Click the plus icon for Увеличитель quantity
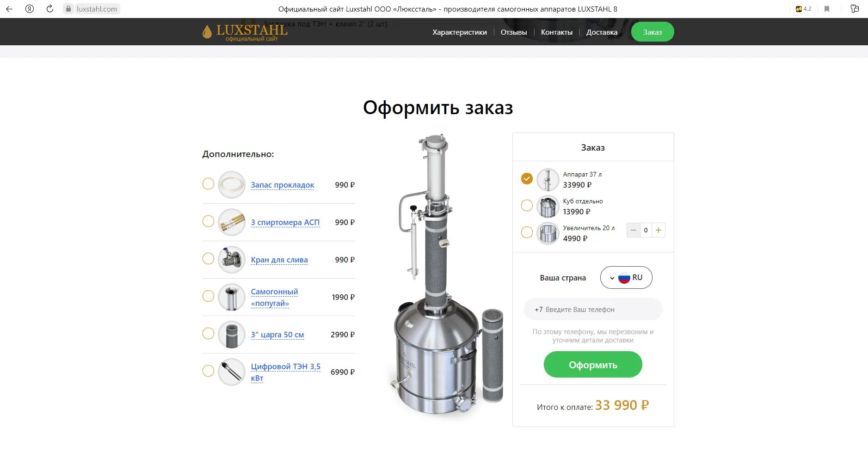This screenshot has height=457, width=868. click(659, 230)
